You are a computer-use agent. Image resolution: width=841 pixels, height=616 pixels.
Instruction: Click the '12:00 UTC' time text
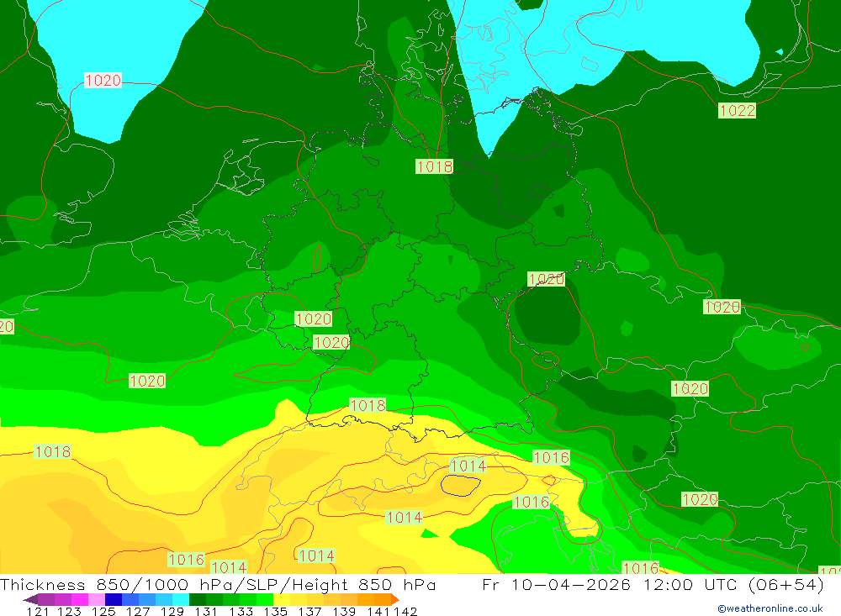[x=690, y=584]
